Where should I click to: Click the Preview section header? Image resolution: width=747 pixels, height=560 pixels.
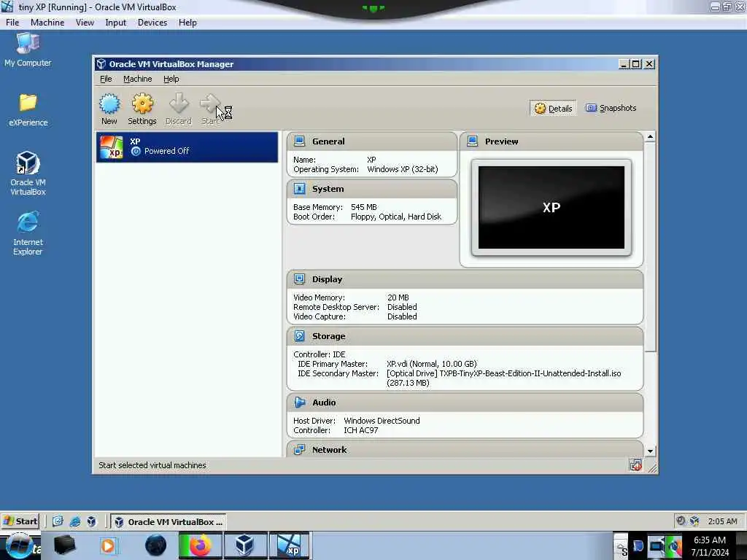(551, 141)
